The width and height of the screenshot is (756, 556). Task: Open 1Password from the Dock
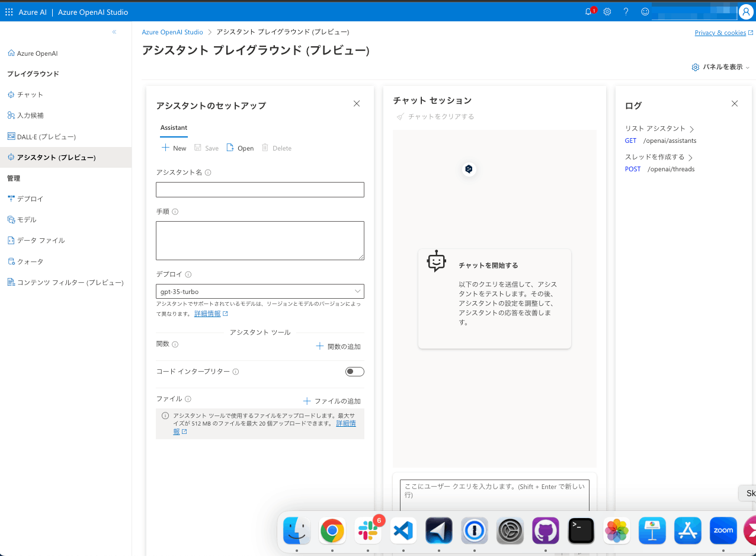click(x=475, y=531)
